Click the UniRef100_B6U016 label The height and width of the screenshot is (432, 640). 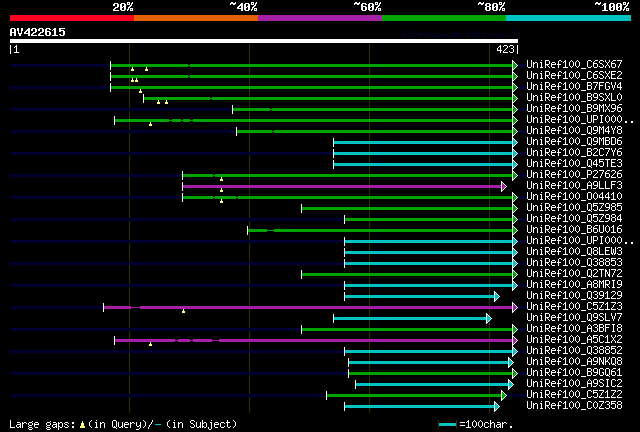[x=574, y=230]
